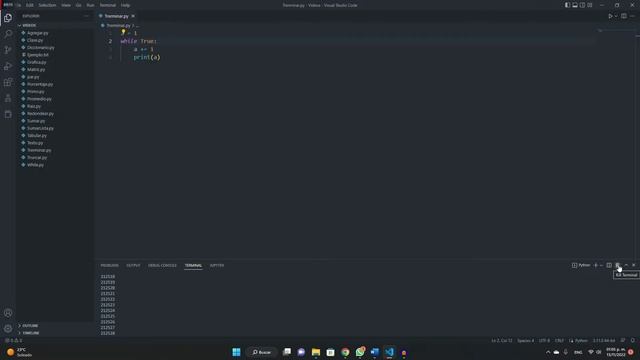Open the Selection menu
Viewport: 640px width, 360px height.
(47, 5)
